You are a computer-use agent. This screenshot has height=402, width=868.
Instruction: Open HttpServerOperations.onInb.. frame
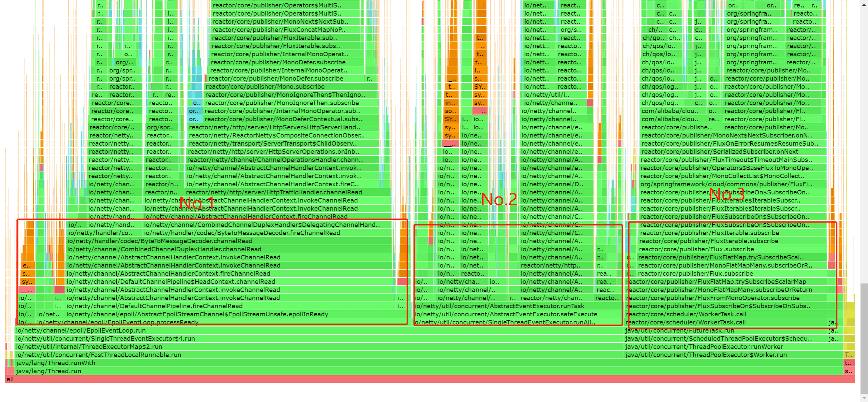283,151
